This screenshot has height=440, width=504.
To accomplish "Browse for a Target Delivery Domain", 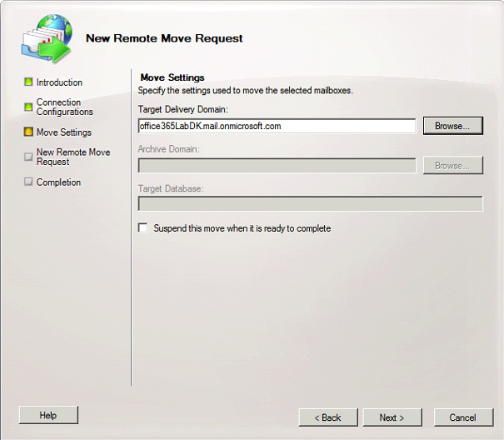I will click(453, 126).
